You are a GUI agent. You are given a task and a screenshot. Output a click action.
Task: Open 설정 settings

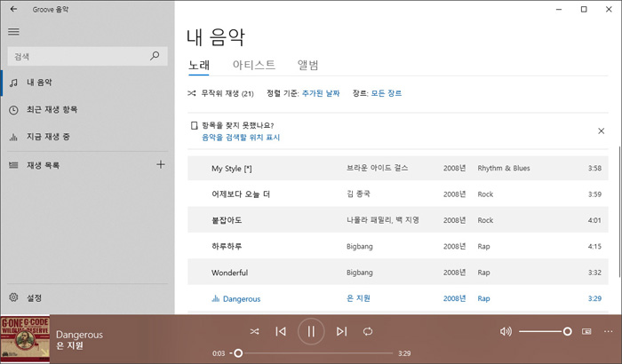pyautogui.click(x=87, y=297)
